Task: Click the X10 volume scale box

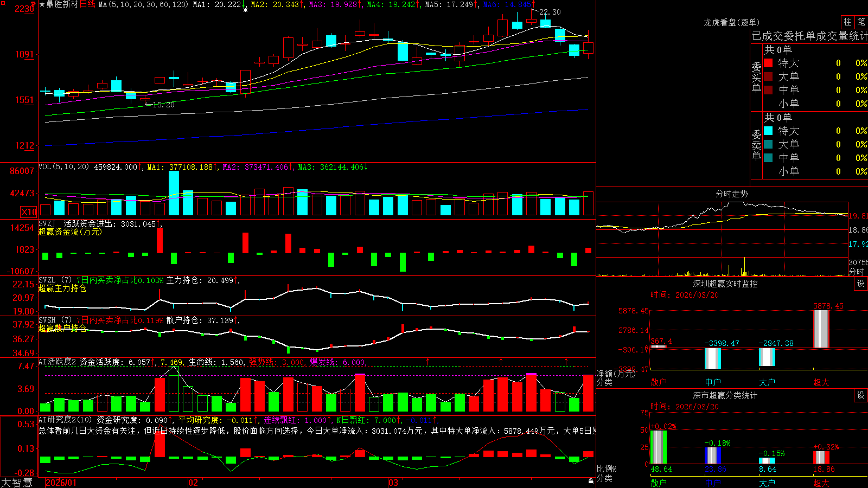Action: 29,212
